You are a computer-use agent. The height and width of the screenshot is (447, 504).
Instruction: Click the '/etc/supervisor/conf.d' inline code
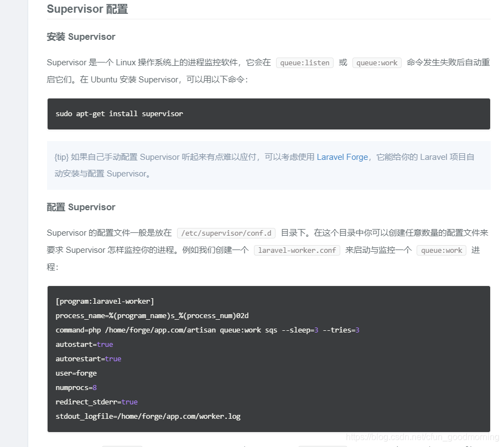(226, 233)
